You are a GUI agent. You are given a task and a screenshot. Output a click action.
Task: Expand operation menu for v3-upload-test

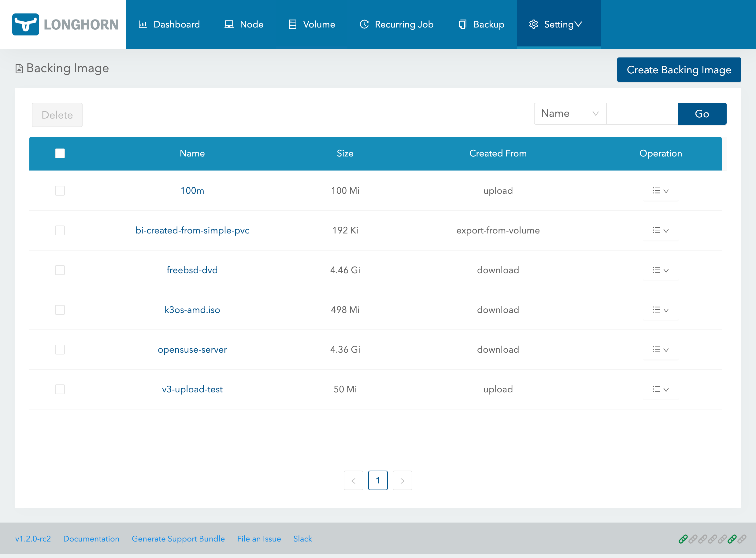(660, 389)
